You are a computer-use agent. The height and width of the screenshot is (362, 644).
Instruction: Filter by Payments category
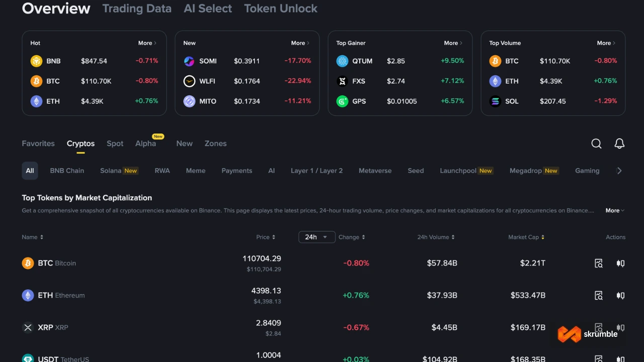(x=236, y=170)
